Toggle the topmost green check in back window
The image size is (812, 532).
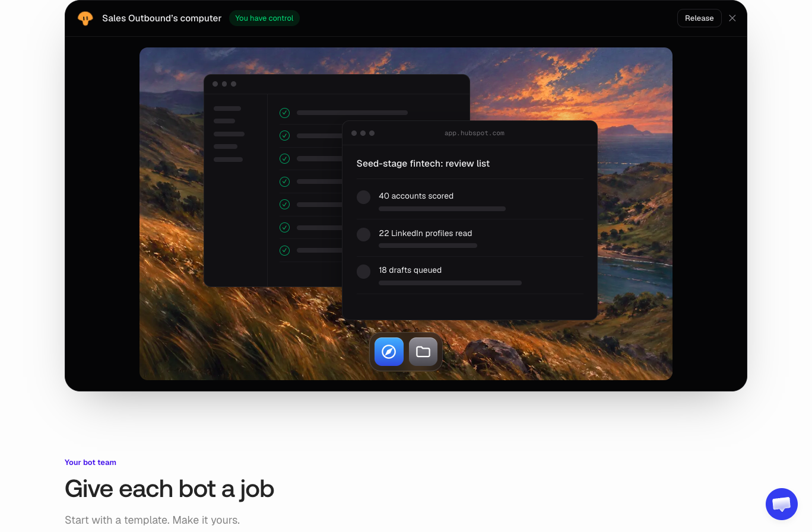tap(285, 113)
